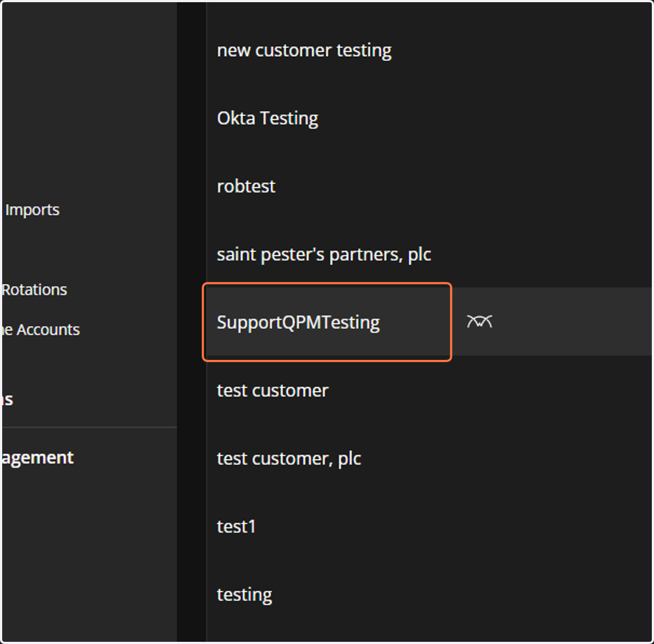Select the SupportQPMTesting customer row
The height and width of the screenshot is (644, 654).
(429, 322)
